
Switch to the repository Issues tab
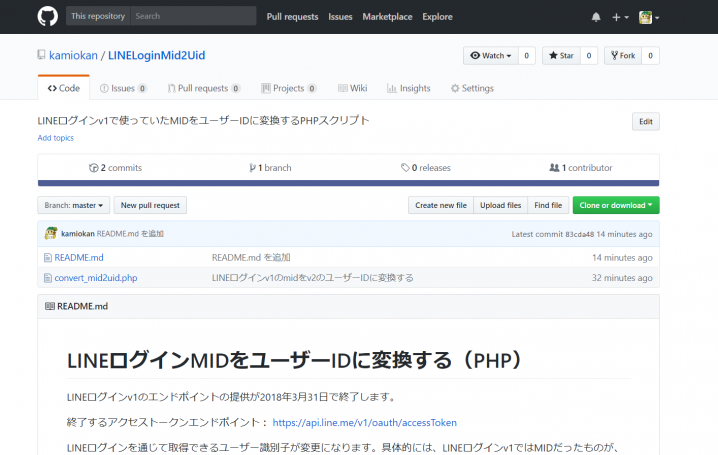click(123, 88)
